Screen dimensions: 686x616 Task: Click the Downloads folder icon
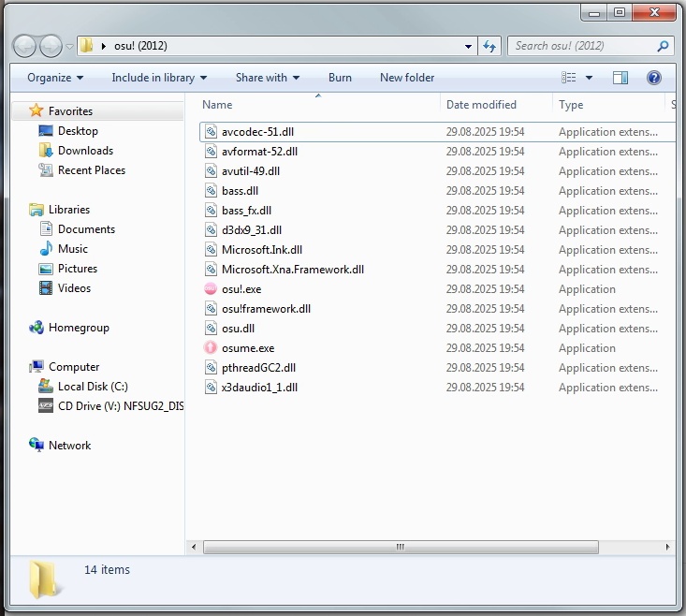(x=46, y=151)
